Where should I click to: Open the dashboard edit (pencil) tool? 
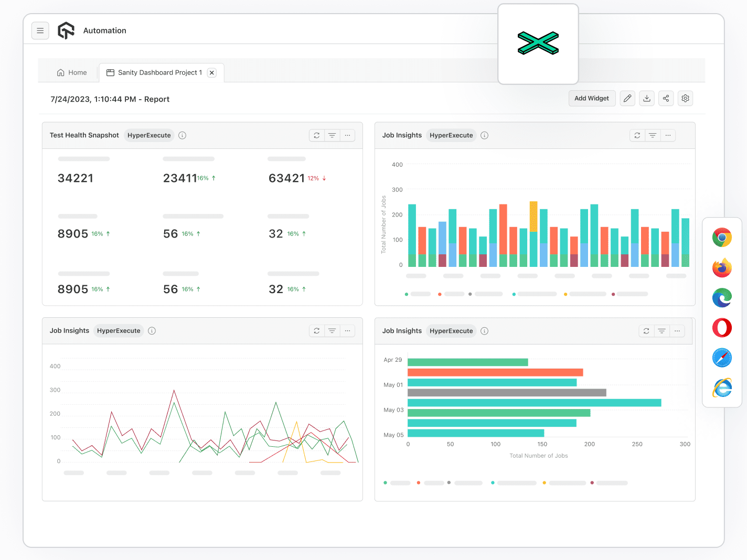tap(627, 98)
